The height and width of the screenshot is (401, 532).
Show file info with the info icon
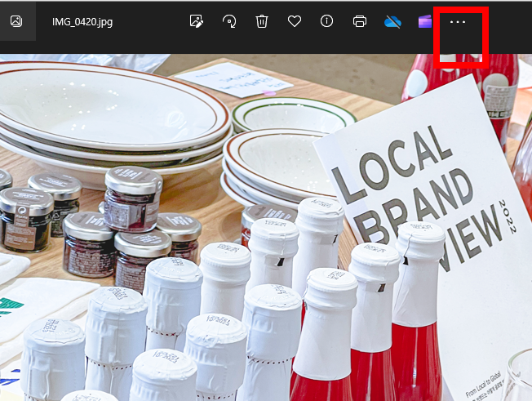(x=326, y=21)
